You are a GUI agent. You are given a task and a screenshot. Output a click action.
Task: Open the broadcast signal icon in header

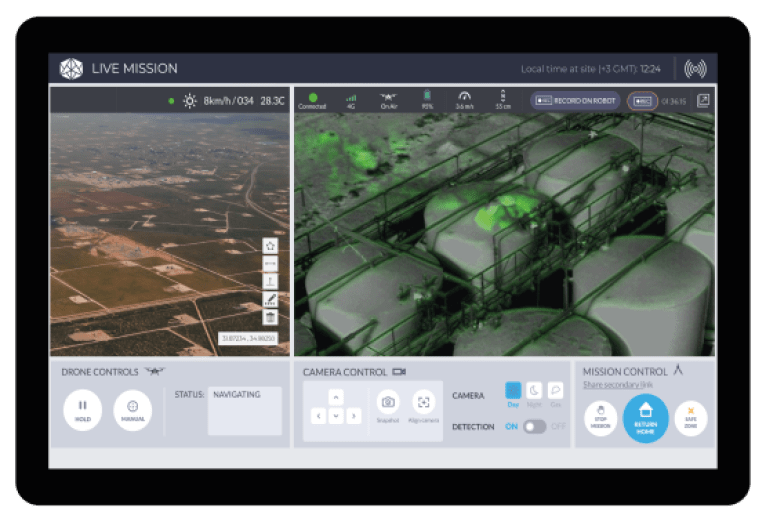pyautogui.click(x=695, y=69)
